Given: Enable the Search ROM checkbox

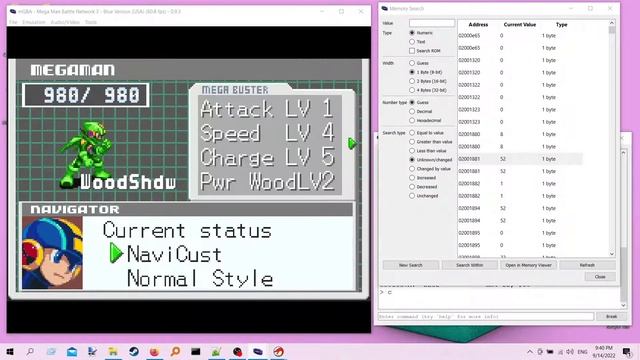Looking at the screenshot, I should 412,51.
